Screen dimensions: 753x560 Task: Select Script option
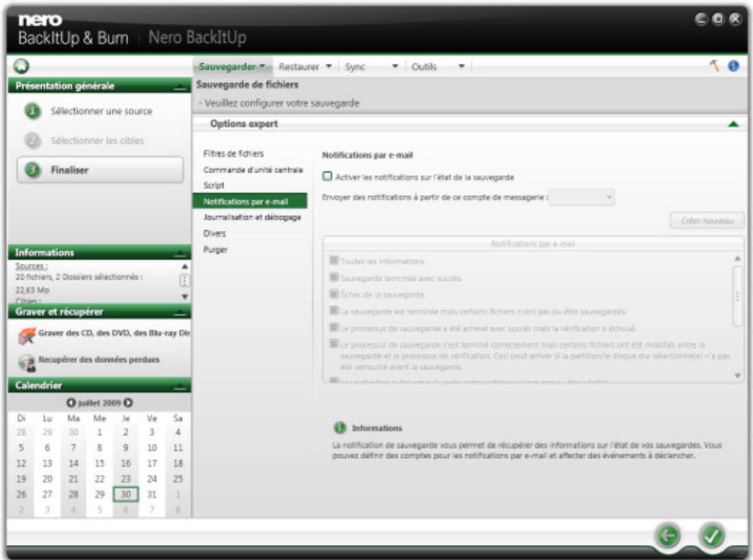tap(214, 185)
